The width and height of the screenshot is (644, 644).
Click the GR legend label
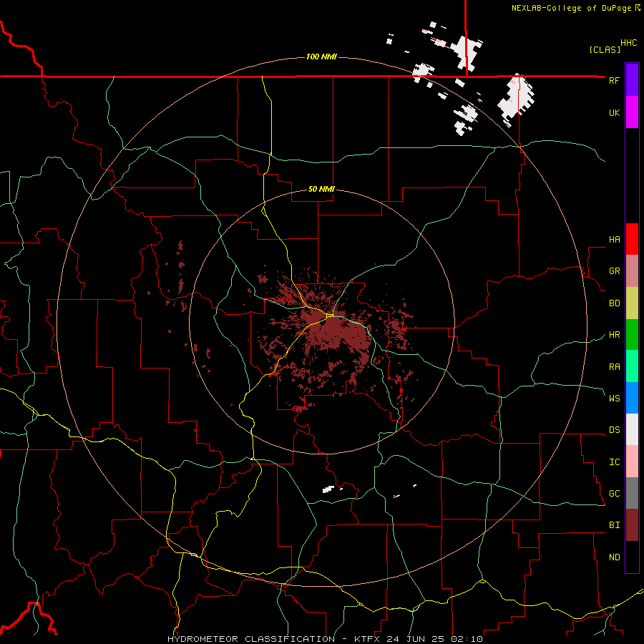614,270
